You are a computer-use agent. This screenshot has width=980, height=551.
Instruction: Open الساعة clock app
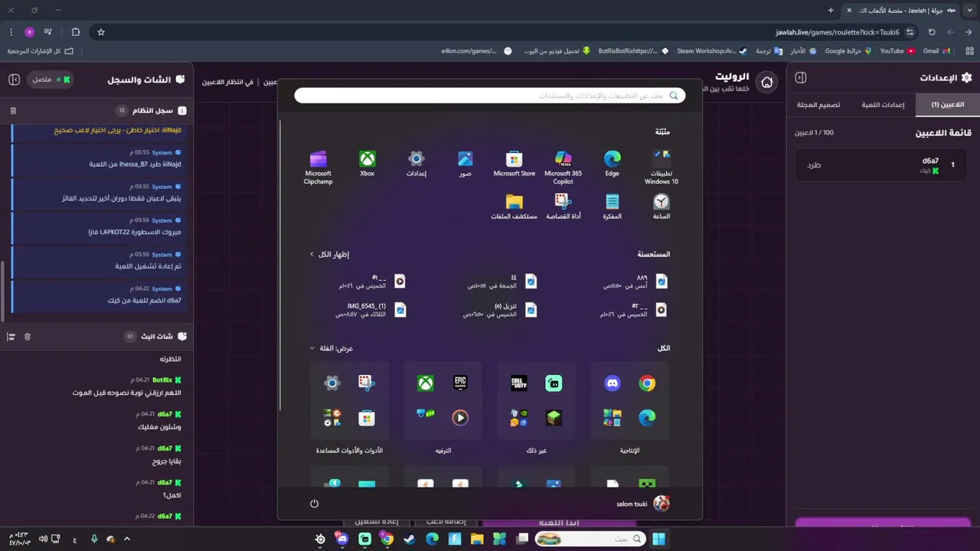point(661,207)
